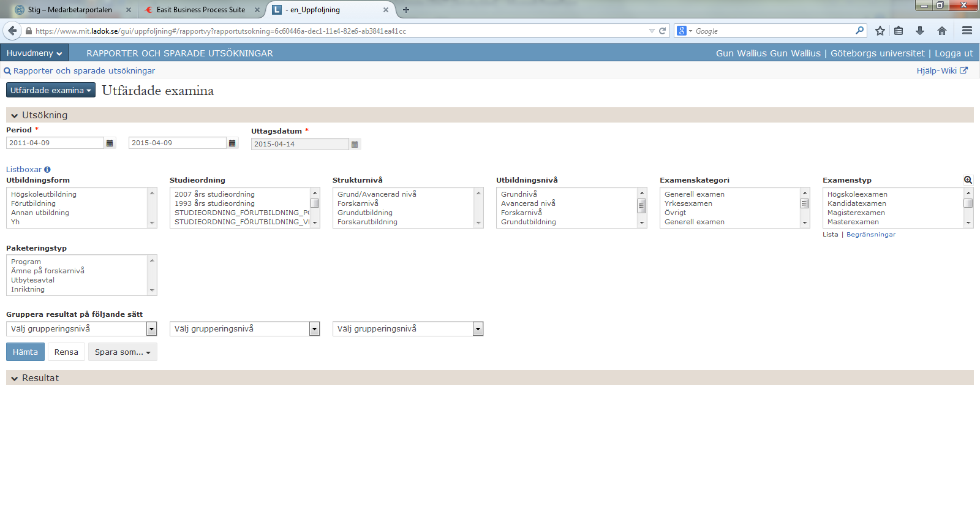Click the Hämta button
Screen dimensions: 980x519
point(25,352)
